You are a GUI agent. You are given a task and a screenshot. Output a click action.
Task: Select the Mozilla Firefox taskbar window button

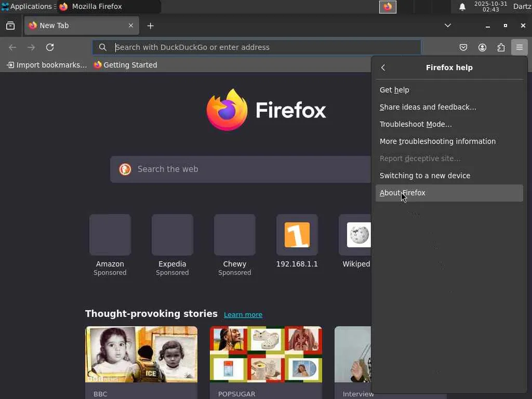pyautogui.click(x=109, y=6)
